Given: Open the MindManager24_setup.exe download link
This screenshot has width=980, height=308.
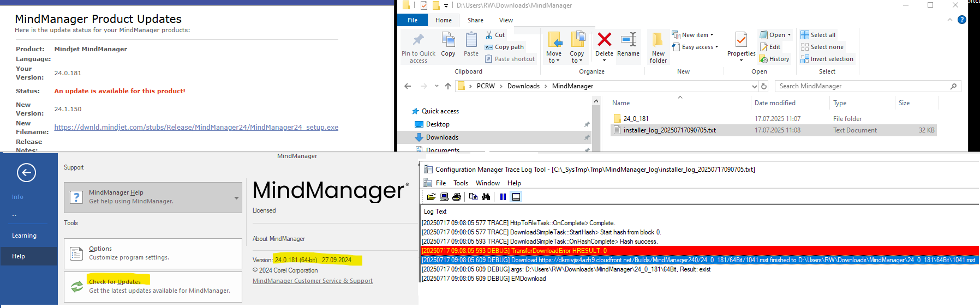Looking at the screenshot, I should pyautogui.click(x=196, y=127).
